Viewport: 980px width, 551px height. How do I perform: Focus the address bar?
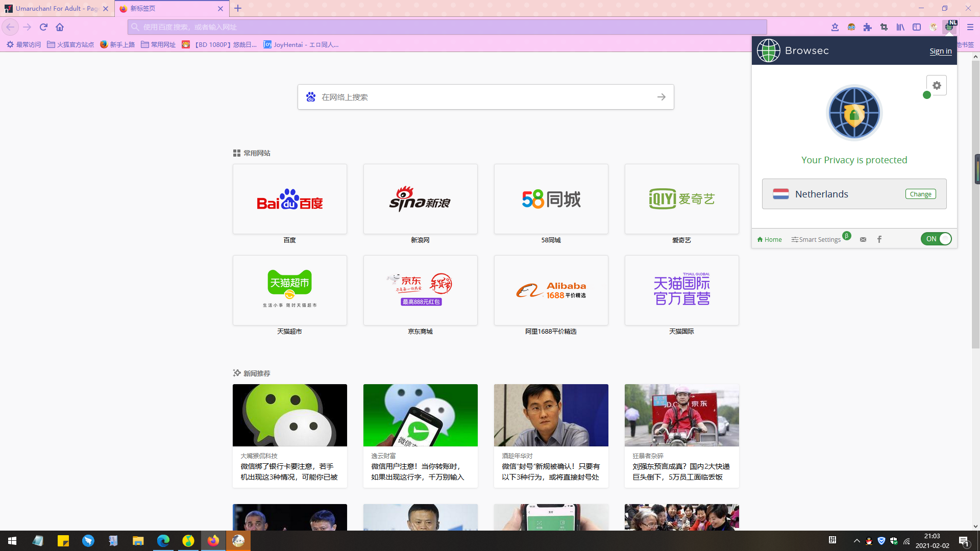pos(447,27)
